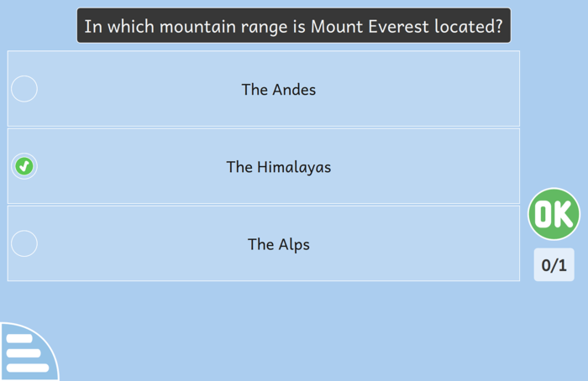
Task: Click the "The Himalayas" answer text
Action: (x=278, y=167)
